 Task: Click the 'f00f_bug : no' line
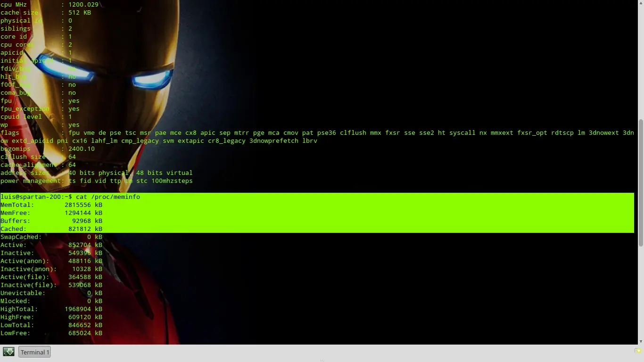38,85
